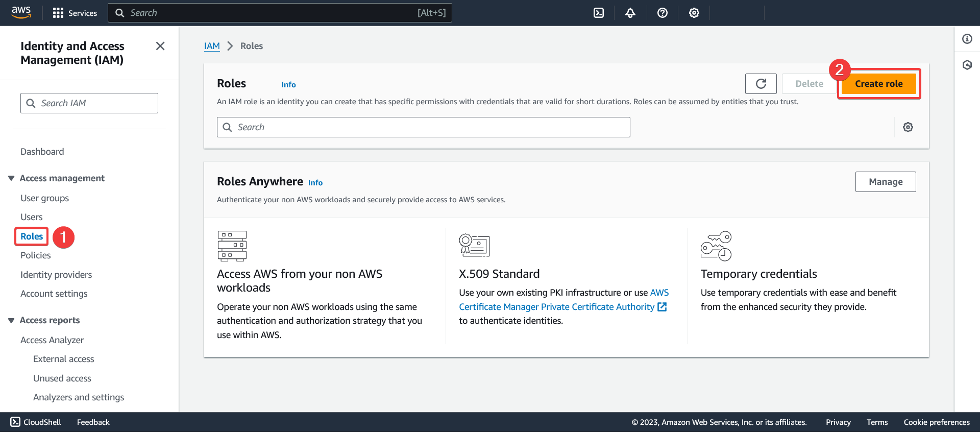The width and height of the screenshot is (980, 432).
Task: Open CloudShell from top navigation icon
Action: (599, 13)
